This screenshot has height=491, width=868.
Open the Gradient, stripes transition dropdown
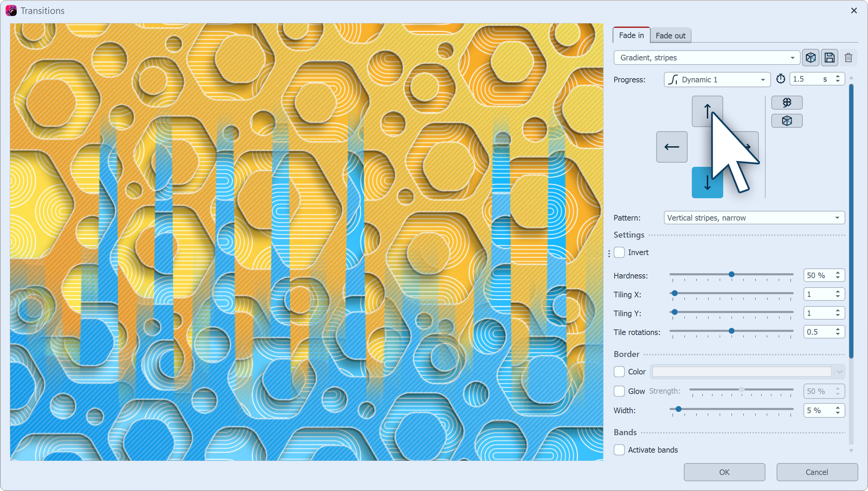(706, 58)
